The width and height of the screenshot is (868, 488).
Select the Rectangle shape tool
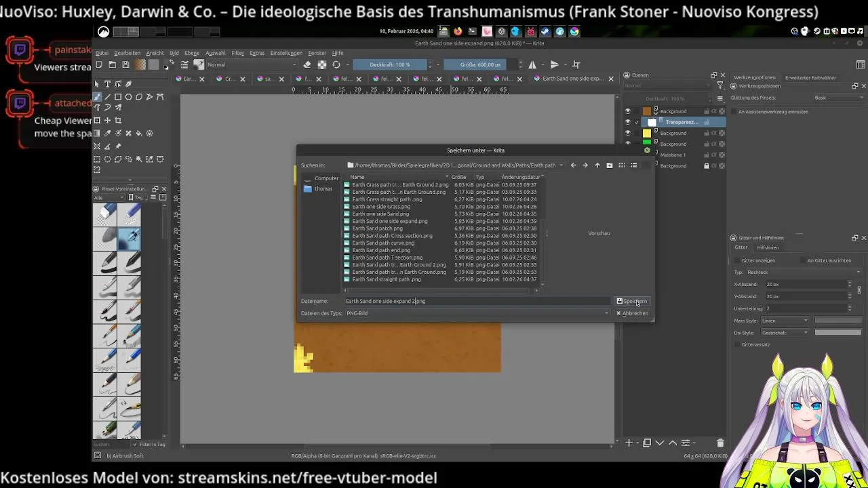click(x=118, y=97)
